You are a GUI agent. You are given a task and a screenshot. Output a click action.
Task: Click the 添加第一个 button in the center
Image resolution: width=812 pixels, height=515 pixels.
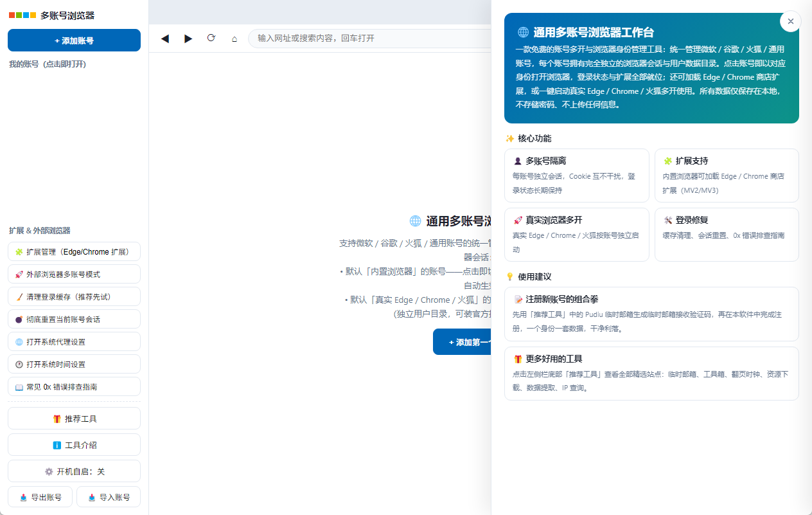pyautogui.click(x=463, y=342)
